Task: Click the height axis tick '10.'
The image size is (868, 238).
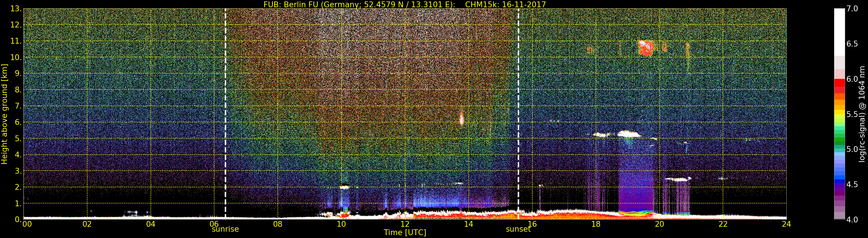Action: (16, 57)
